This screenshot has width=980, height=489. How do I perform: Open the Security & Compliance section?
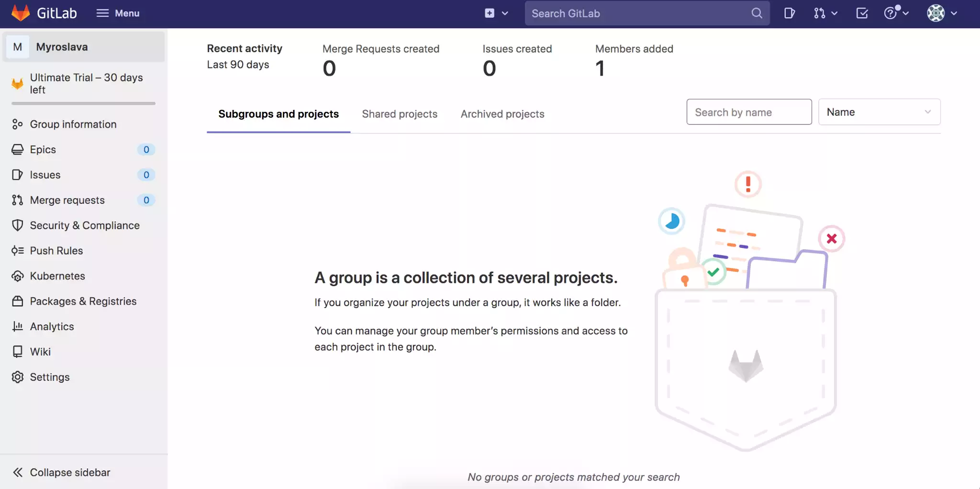click(85, 225)
